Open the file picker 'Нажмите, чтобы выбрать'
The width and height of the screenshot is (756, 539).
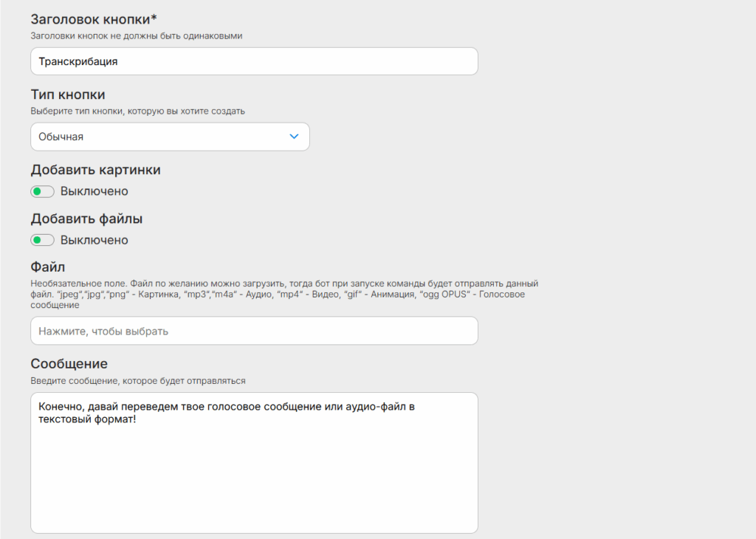click(254, 332)
